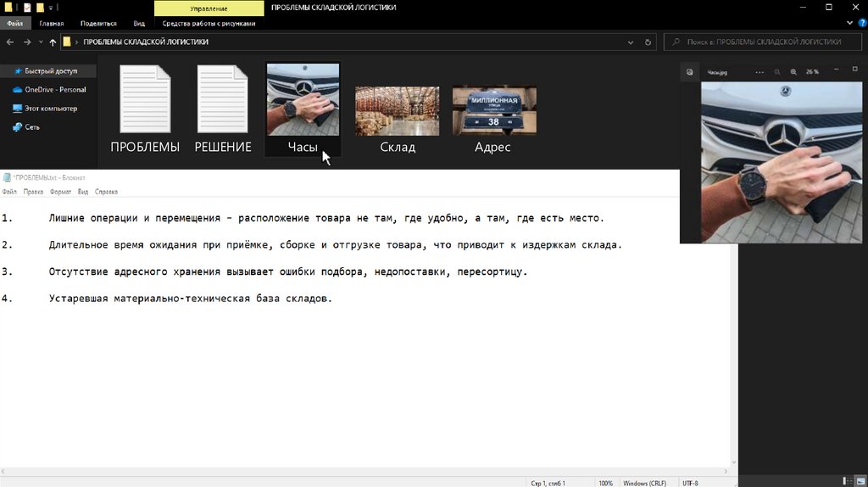Click the up-one-level arrow in Explorer

[53, 42]
